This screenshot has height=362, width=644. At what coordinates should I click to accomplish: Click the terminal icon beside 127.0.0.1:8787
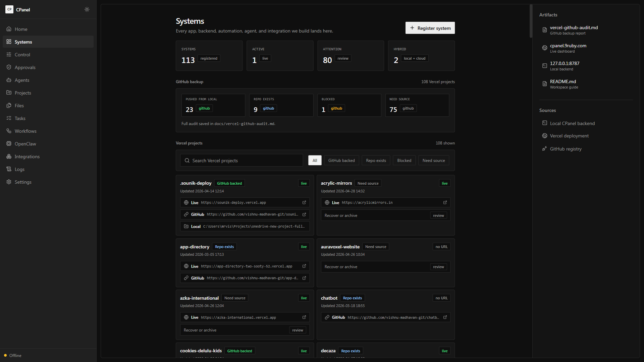[x=545, y=66]
